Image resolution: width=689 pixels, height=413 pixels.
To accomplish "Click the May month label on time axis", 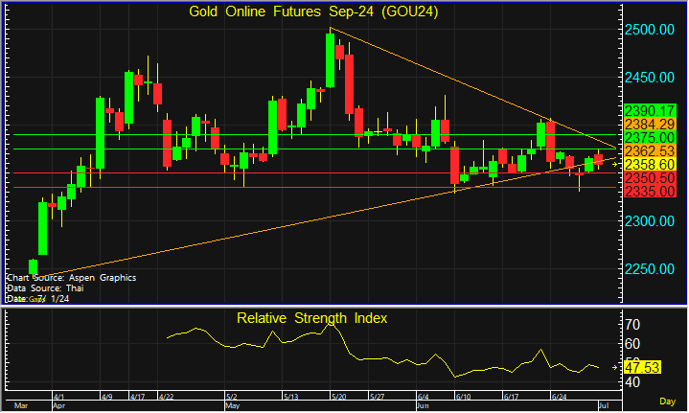I will [232, 407].
